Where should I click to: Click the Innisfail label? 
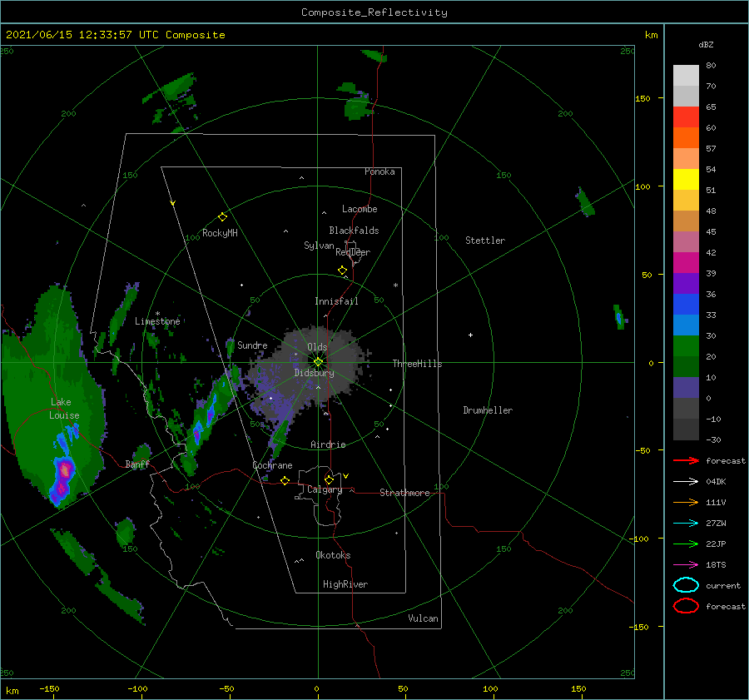pyautogui.click(x=336, y=301)
